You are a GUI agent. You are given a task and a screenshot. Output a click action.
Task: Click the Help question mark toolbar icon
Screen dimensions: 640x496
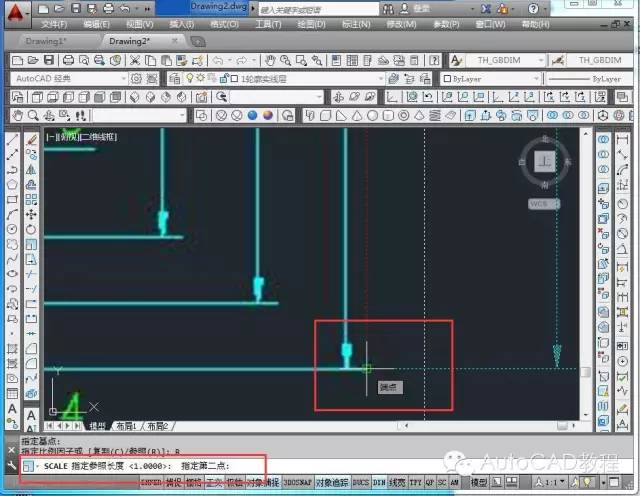click(434, 60)
